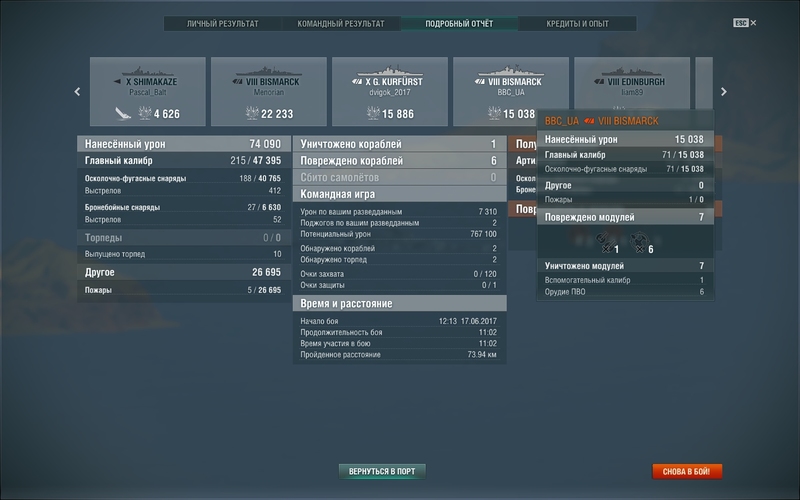
Task: Click AA gun module icon in tooltip
Action: 639,242
